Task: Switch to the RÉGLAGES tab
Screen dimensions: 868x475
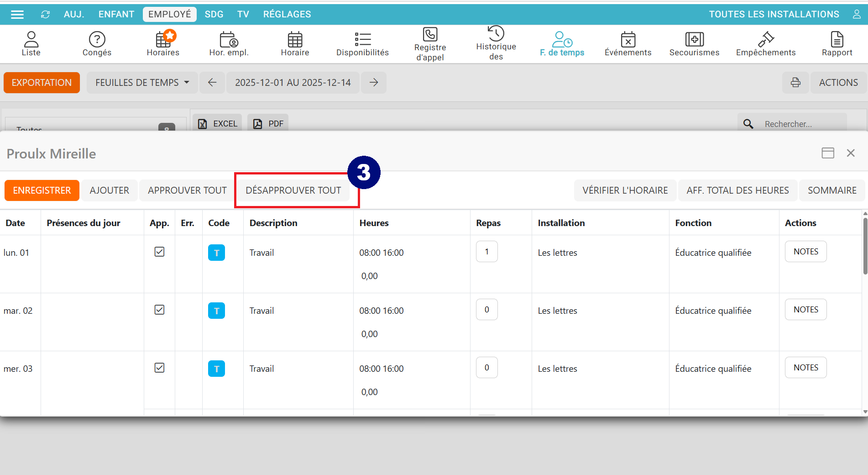Action: pos(287,15)
